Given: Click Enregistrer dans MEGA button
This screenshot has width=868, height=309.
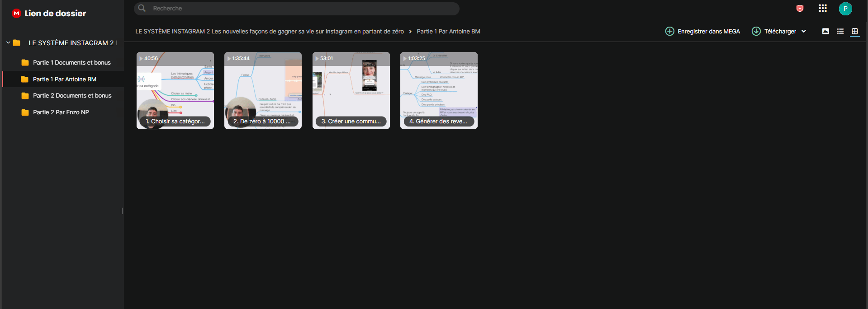Looking at the screenshot, I should pyautogui.click(x=702, y=31).
